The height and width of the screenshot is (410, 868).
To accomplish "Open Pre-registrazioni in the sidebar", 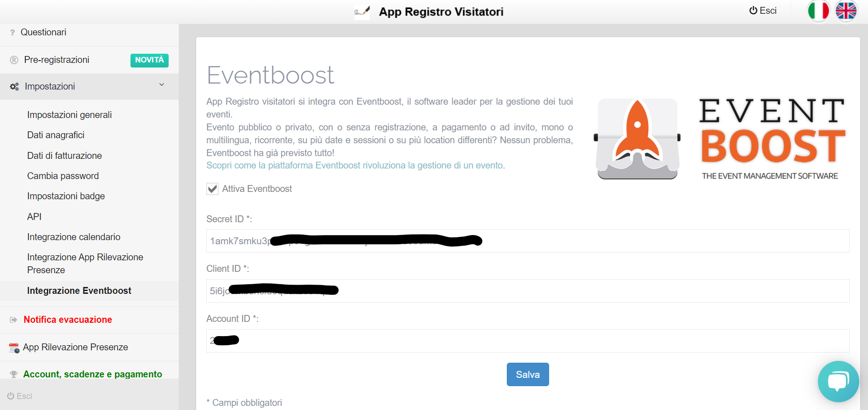I will pos(57,60).
